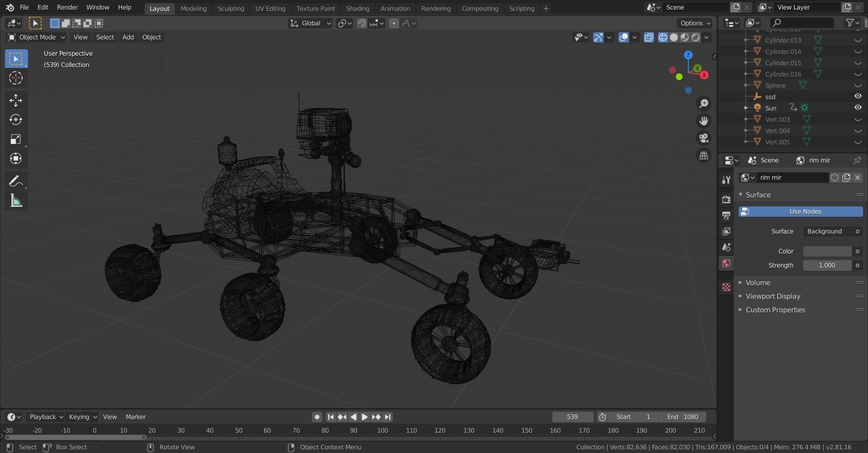The width and height of the screenshot is (868, 453).
Task: Open the View Layer properties tab icon
Action: click(x=726, y=231)
